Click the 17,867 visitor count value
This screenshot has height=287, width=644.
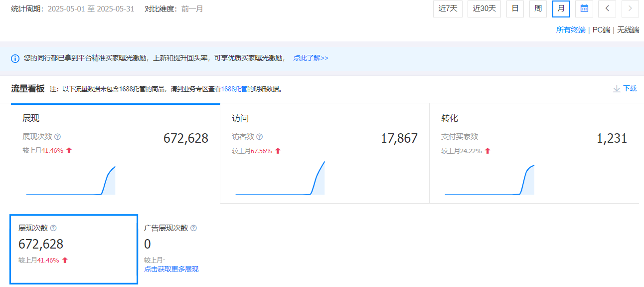coord(399,139)
